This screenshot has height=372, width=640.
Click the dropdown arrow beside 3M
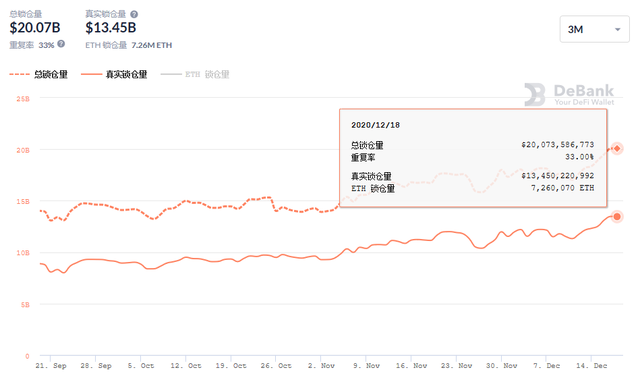point(618,29)
